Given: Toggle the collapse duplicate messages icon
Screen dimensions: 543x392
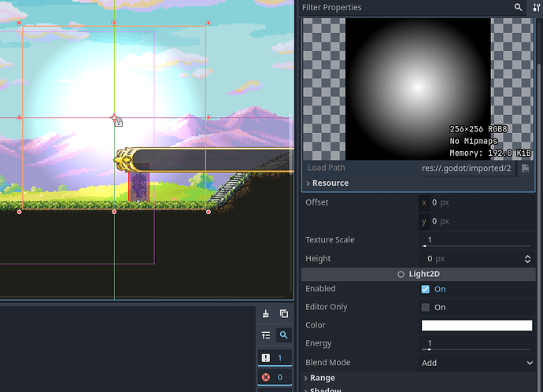Looking at the screenshot, I should click(x=266, y=335).
